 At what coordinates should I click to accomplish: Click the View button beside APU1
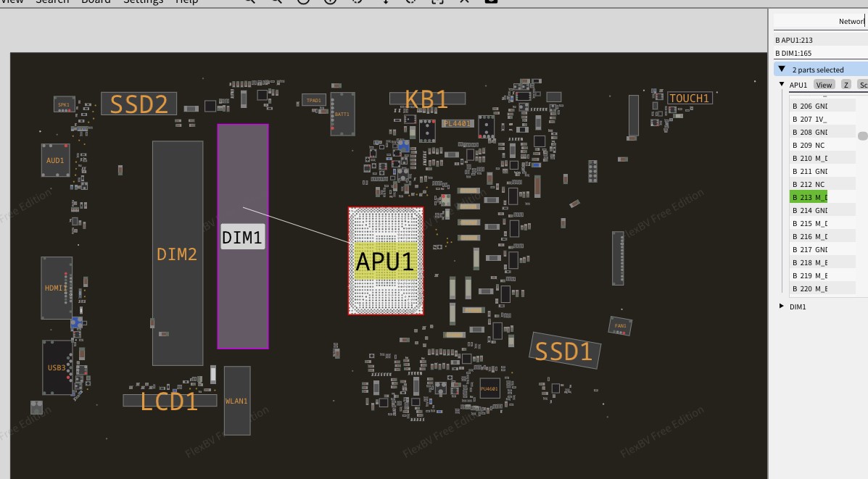(824, 85)
